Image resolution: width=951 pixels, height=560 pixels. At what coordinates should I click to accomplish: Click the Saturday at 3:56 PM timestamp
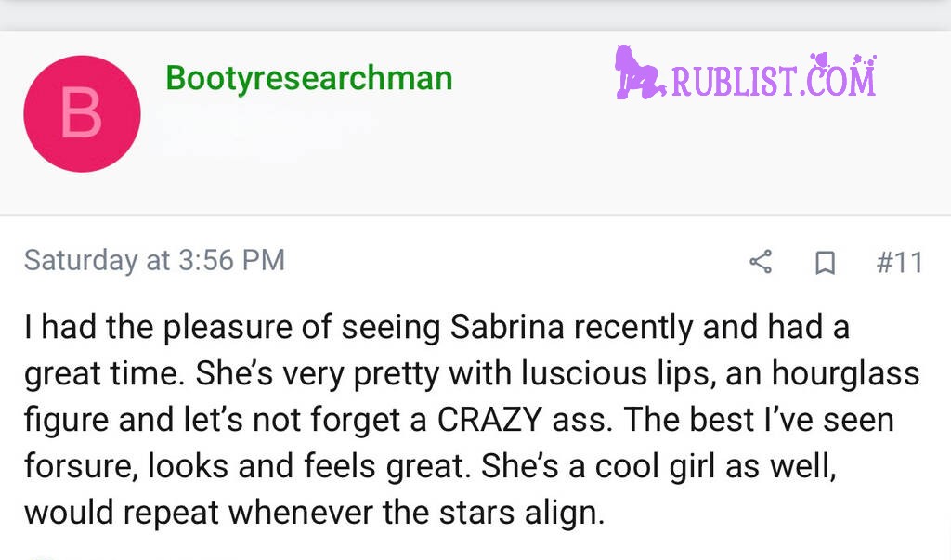point(154,260)
